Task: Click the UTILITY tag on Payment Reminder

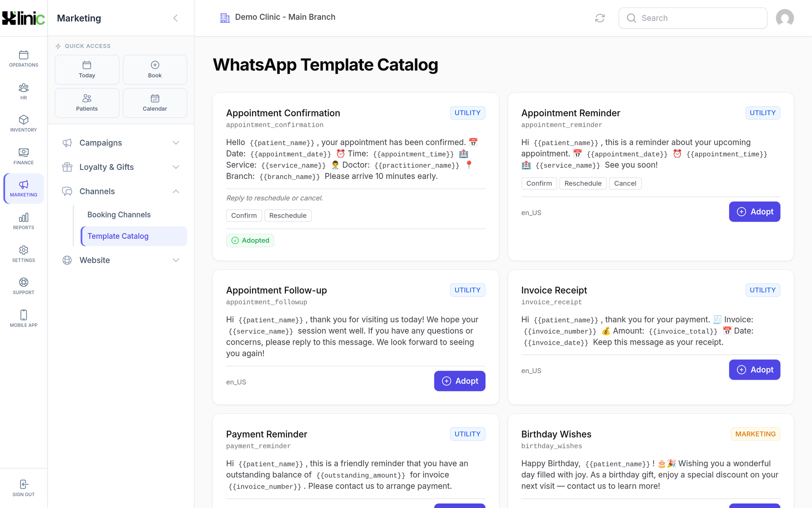Action: [467, 434]
